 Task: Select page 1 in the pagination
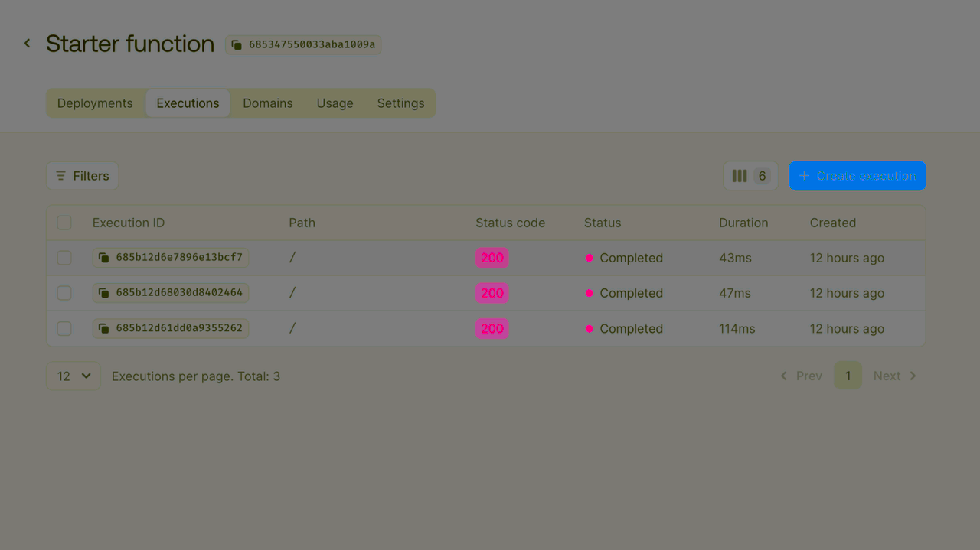[x=848, y=376]
